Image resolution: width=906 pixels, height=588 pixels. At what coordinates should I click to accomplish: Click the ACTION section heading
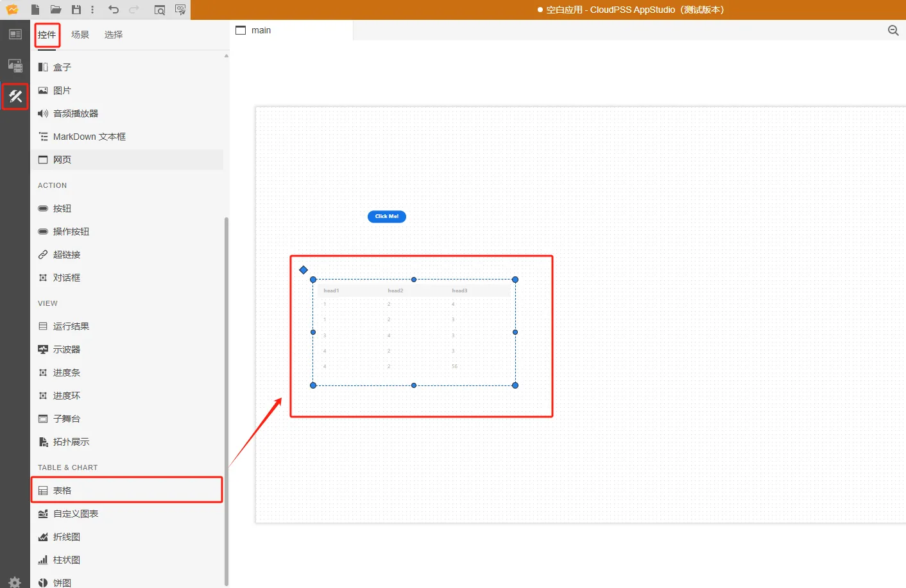[52, 185]
